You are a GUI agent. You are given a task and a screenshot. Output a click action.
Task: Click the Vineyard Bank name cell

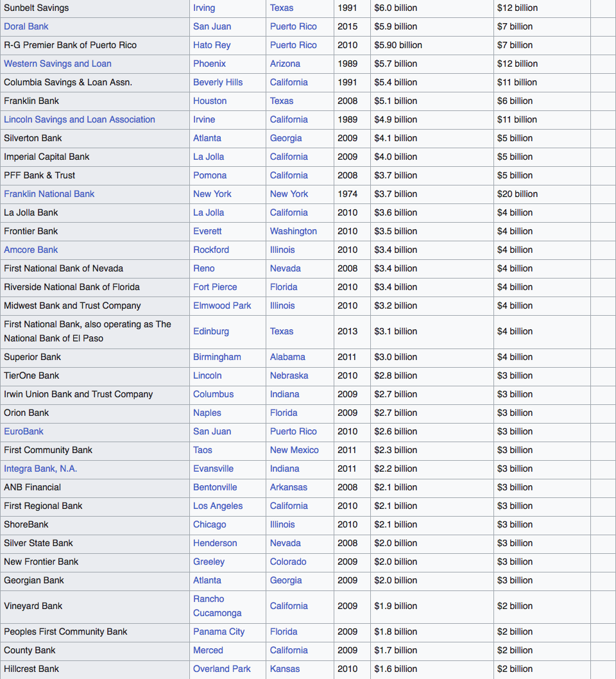(33, 606)
